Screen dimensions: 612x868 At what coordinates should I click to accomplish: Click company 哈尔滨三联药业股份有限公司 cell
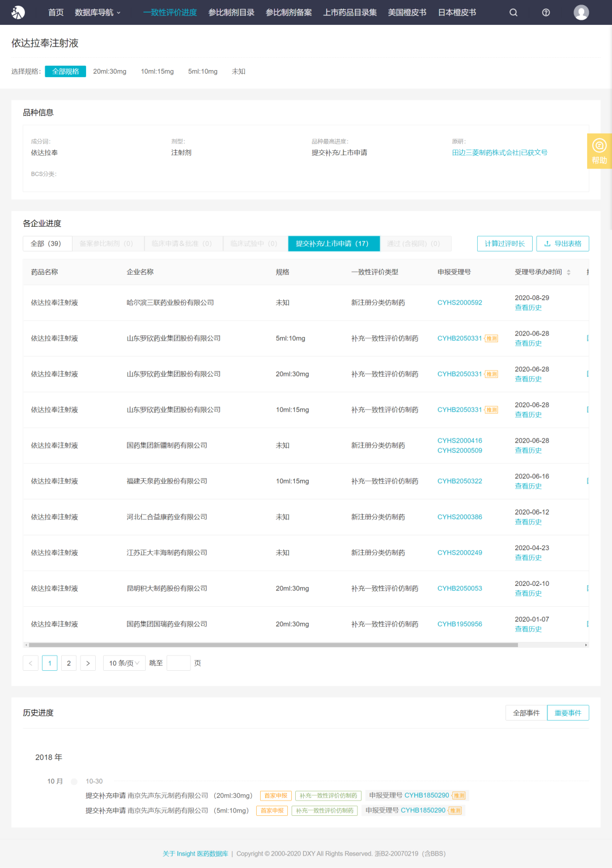tap(170, 303)
